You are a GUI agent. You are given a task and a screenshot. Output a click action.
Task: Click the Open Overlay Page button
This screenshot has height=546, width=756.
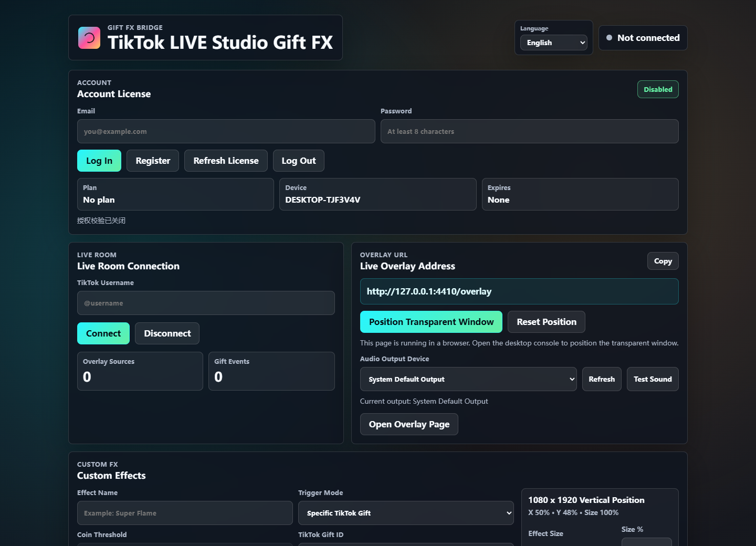(x=409, y=424)
